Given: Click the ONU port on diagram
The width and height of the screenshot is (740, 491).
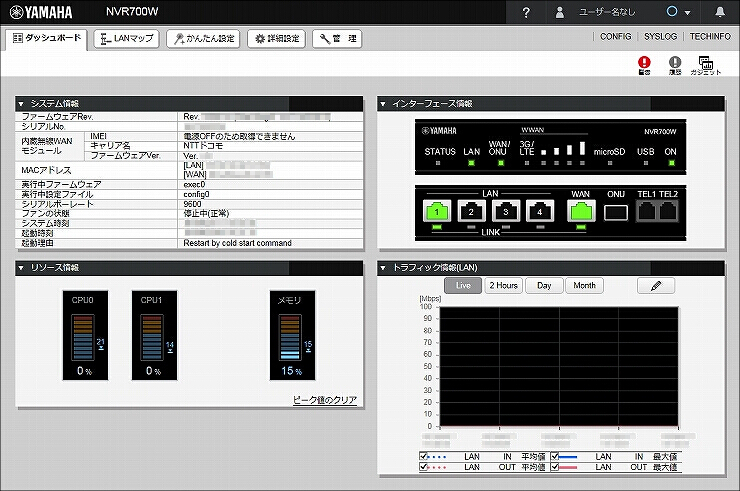Looking at the screenshot, I should tap(616, 212).
